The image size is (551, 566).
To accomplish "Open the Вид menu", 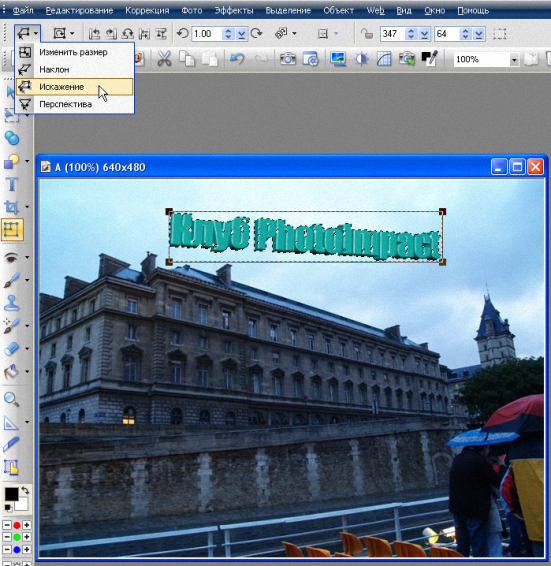I will (404, 10).
